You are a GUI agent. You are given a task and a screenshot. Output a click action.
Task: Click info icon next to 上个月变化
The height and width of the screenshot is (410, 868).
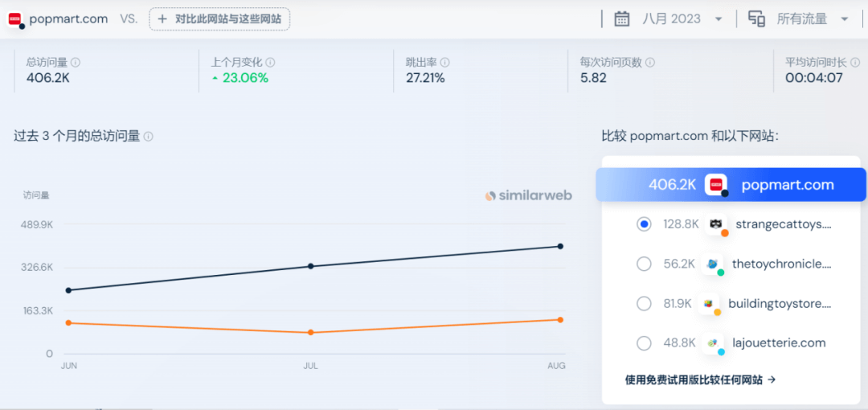coord(270,63)
